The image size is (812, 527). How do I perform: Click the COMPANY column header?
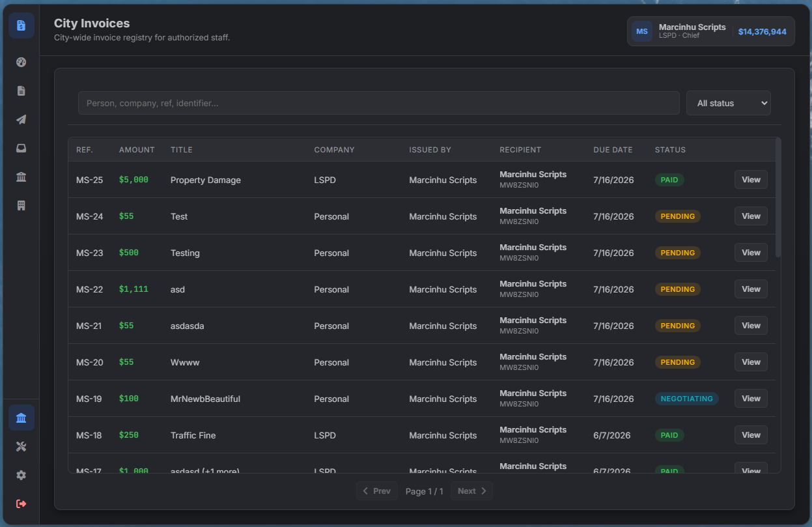click(334, 150)
